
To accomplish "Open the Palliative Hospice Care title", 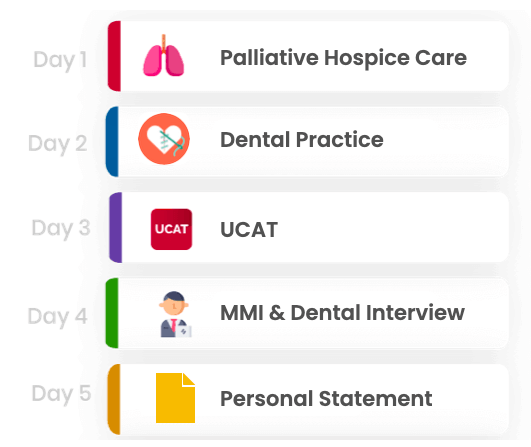I will [x=343, y=58].
